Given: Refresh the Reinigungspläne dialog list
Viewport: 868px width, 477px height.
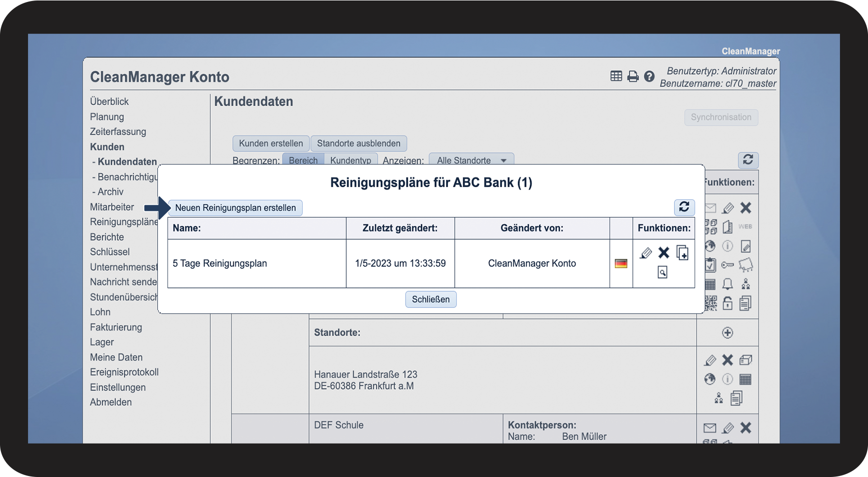Looking at the screenshot, I should click(684, 207).
